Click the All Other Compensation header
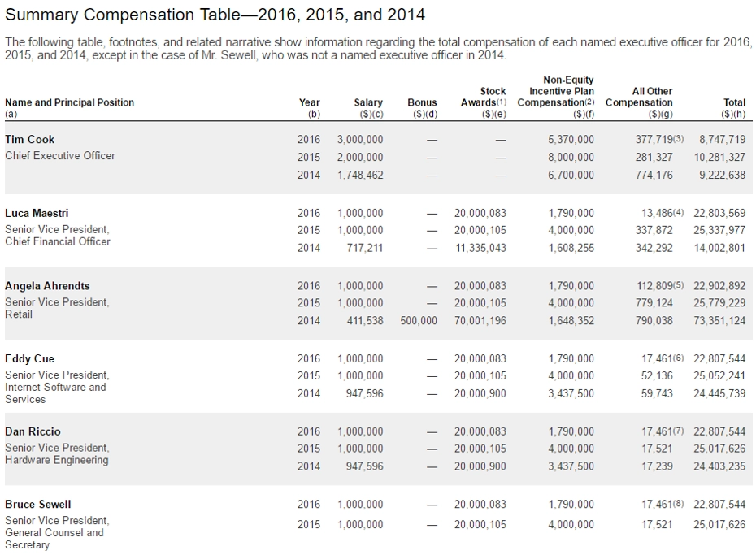 click(639, 102)
